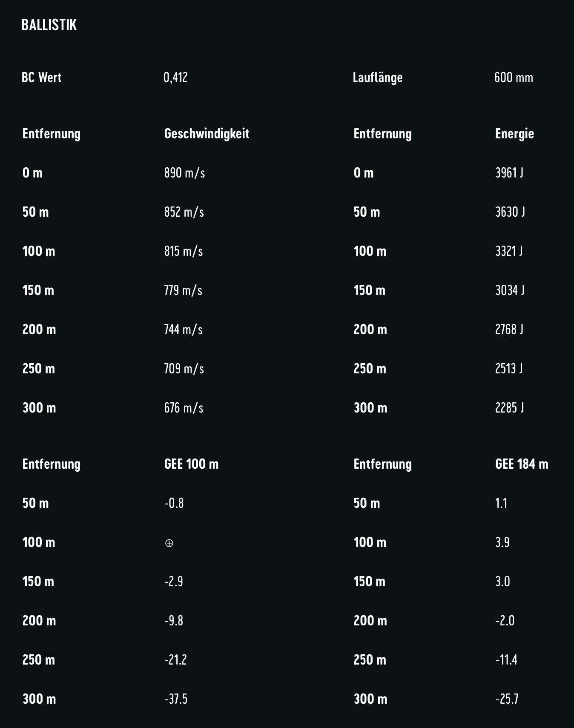Click the zero-point crosshair symbol
This screenshot has width=574, height=728.
point(169,543)
